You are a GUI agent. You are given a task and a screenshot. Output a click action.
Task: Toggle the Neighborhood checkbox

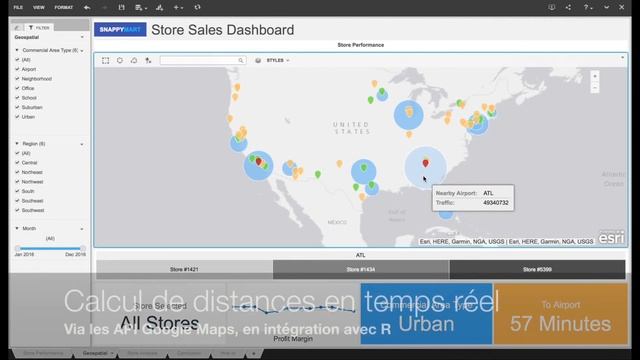tap(17, 78)
